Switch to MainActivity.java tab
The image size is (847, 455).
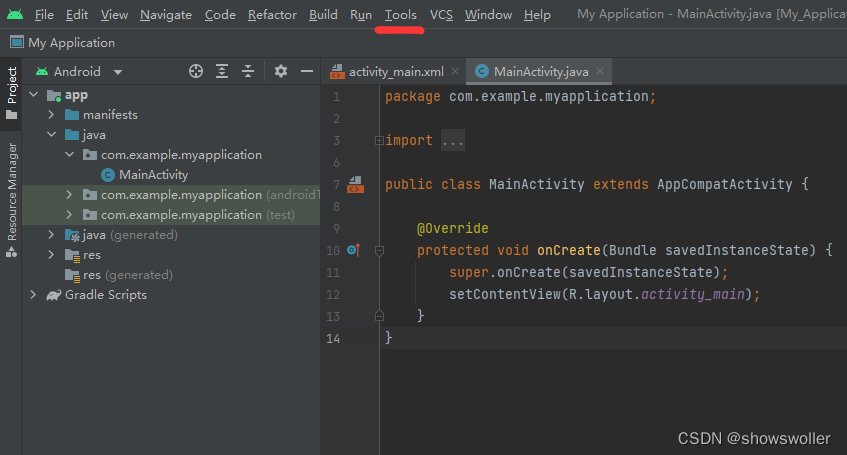tap(541, 71)
